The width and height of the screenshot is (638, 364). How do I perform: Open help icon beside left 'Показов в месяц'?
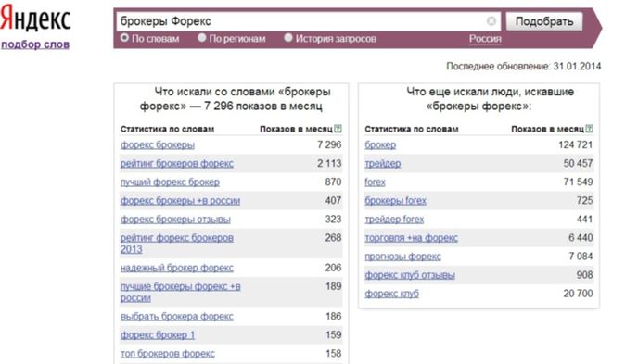pos(338,129)
